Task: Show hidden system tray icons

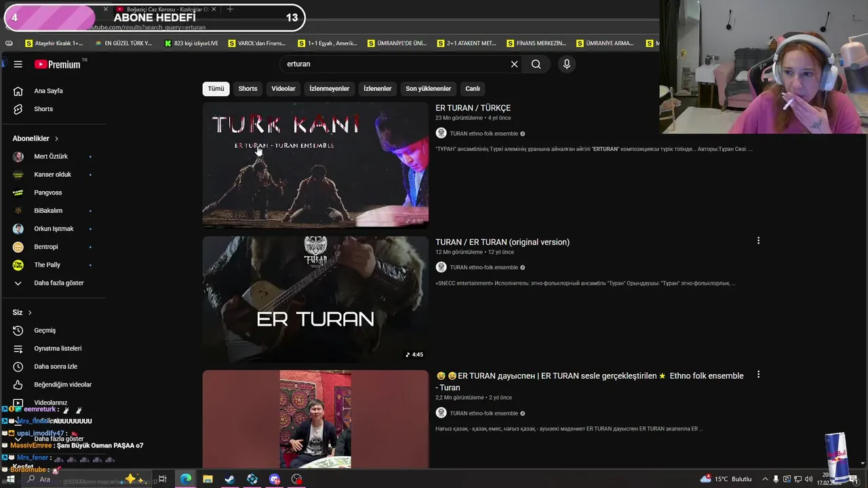Action: (x=765, y=479)
